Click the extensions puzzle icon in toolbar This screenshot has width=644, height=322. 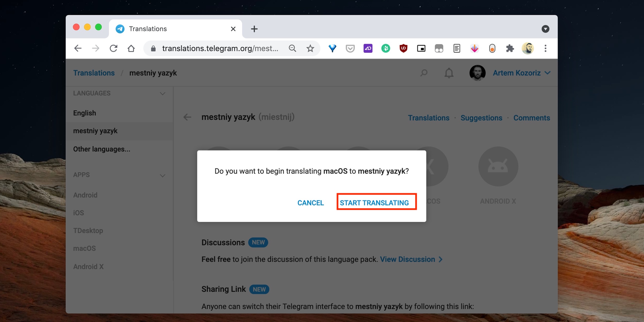(x=510, y=48)
